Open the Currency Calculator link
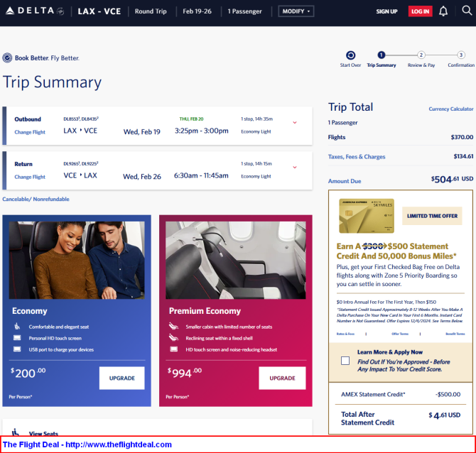Viewport: 476px width, 453px height. click(x=450, y=109)
